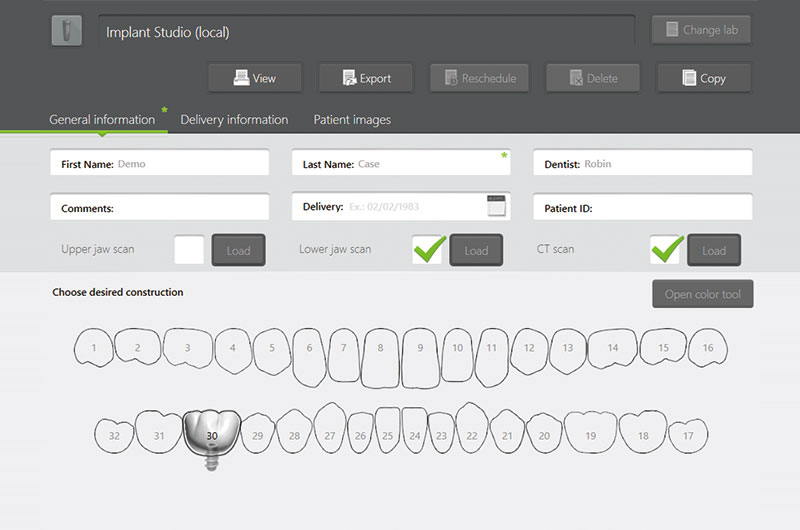Select tooth 10 in upper arch
Screen dimensions: 800x530
[x=458, y=355]
